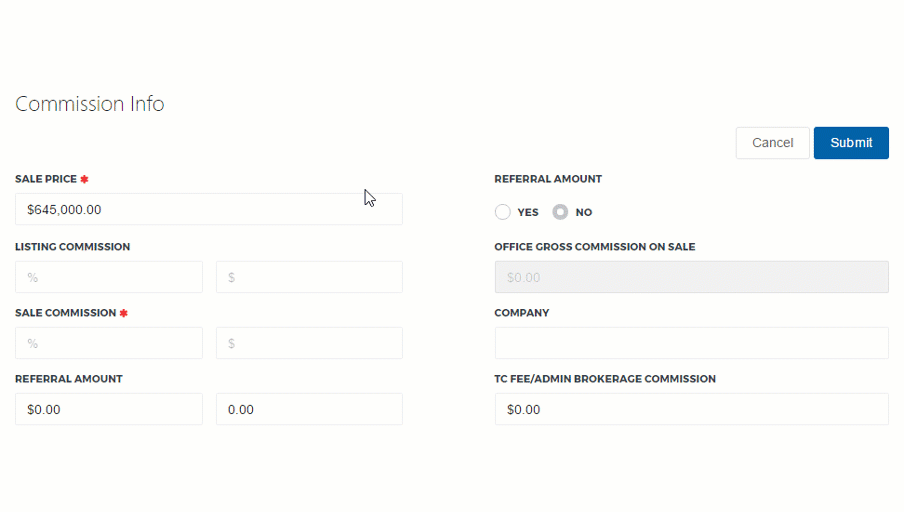Focus the Company input field
Image resolution: width=904 pixels, height=512 pixels.
pos(691,343)
